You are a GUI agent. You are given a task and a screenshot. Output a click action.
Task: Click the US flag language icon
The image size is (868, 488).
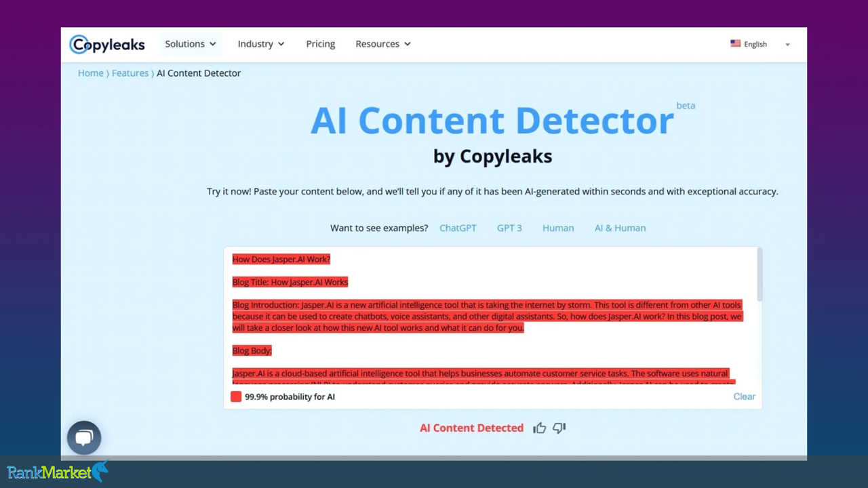735,43
